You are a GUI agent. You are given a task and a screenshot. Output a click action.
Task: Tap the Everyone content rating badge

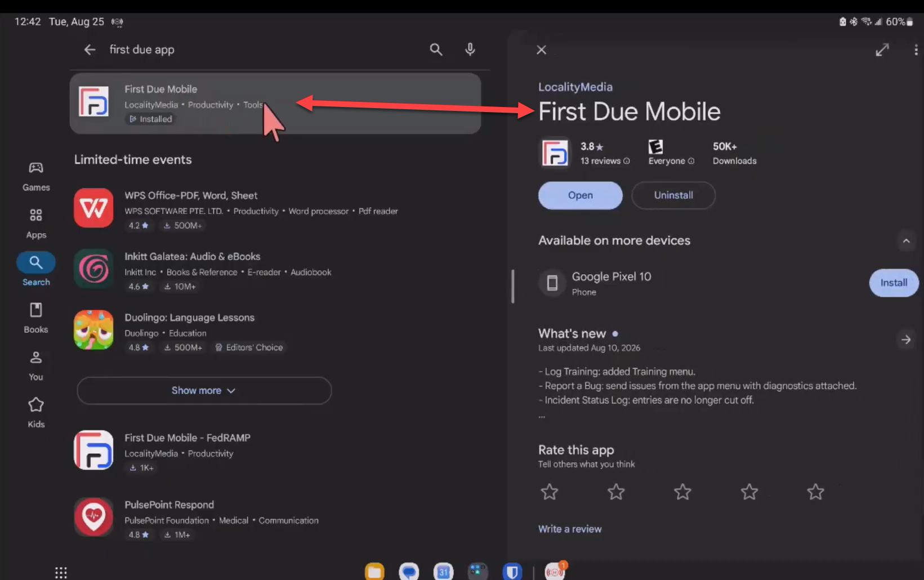pyautogui.click(x=655, y=147)
